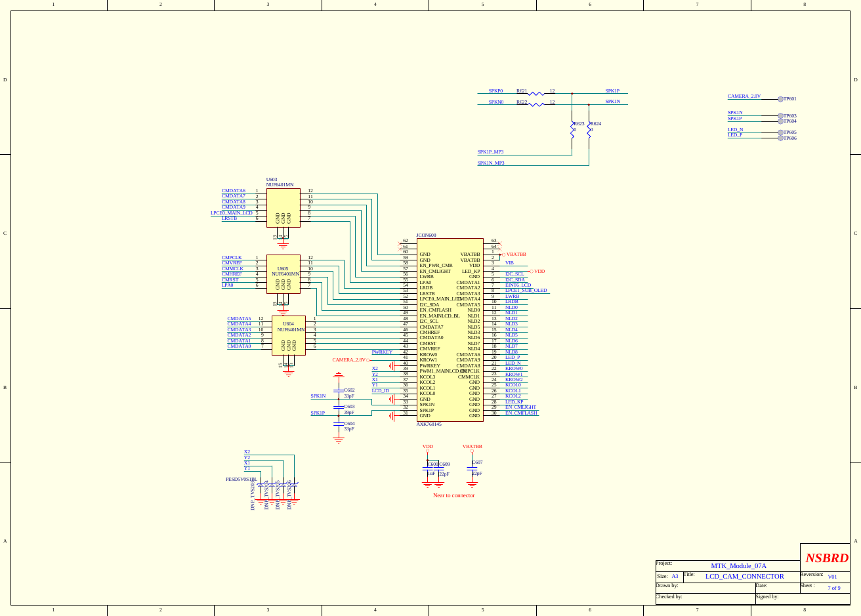Select the CAMERA_2,8V net label near PWRKEY
The height and width of the screenshot is (616, 861).
(348, 359)
